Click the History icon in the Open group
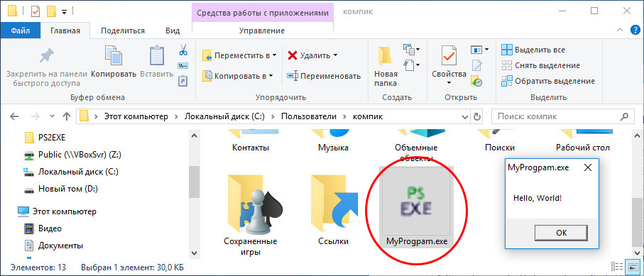 coord(476,80)
